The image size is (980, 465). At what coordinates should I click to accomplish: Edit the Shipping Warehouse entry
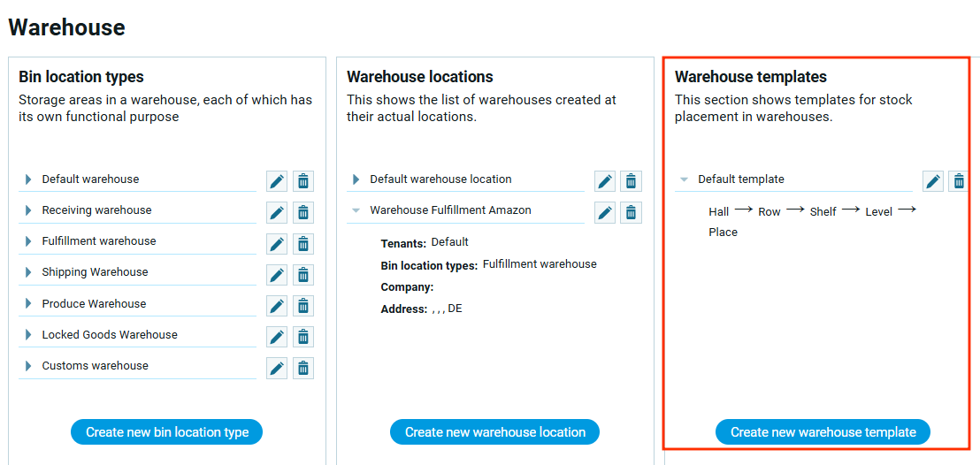(277, 274)
